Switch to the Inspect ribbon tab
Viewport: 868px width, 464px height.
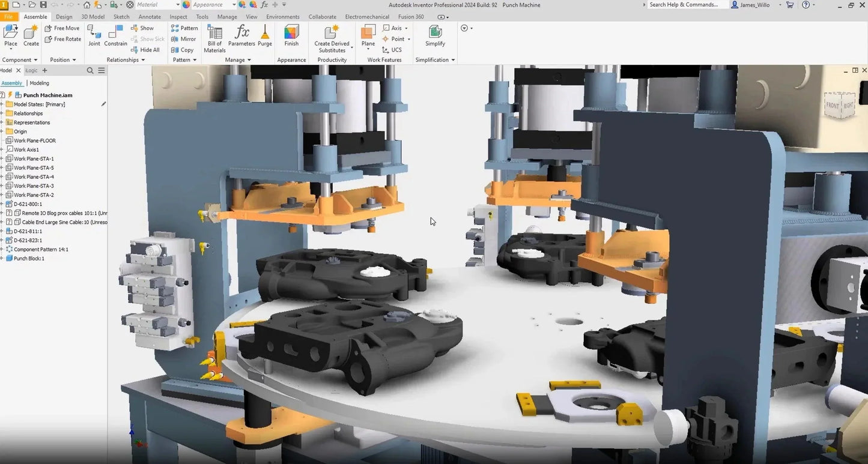(x=178, y=16)
